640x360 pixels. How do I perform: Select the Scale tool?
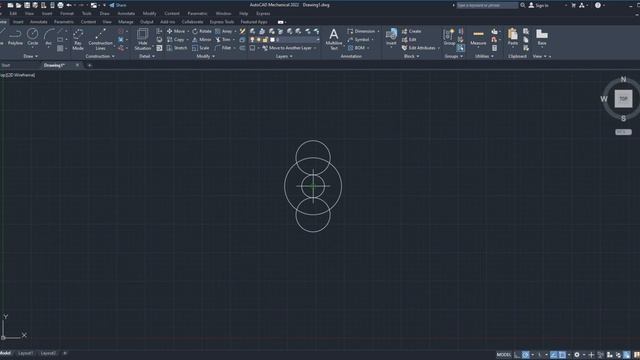point(201,48)
